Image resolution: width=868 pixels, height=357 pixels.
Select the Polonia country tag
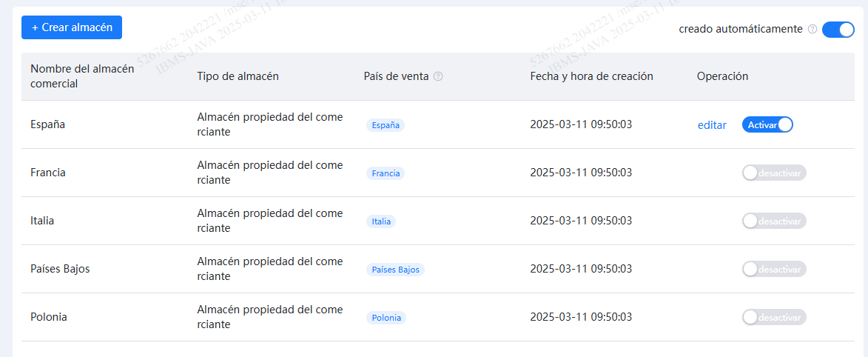(x=386, y=318)
